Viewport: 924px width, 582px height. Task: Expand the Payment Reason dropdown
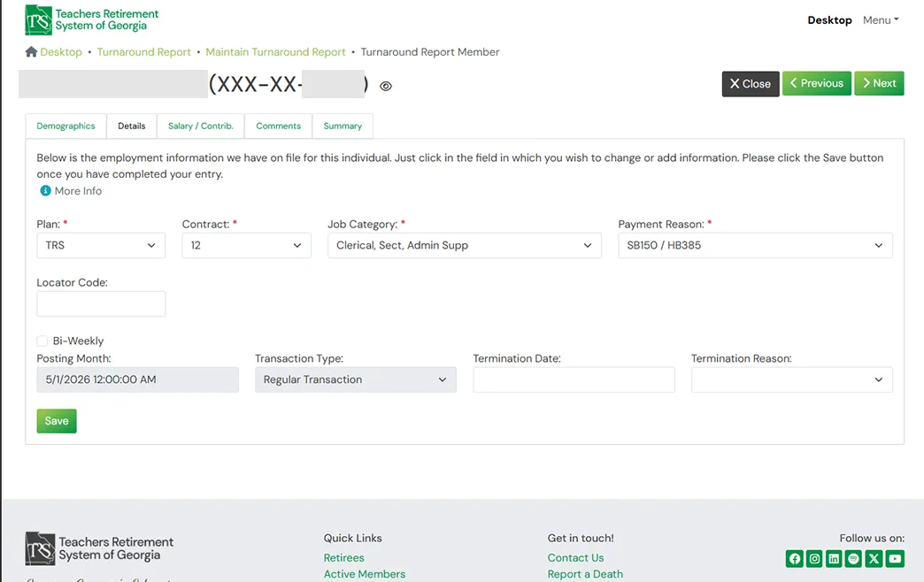point(755,246)
